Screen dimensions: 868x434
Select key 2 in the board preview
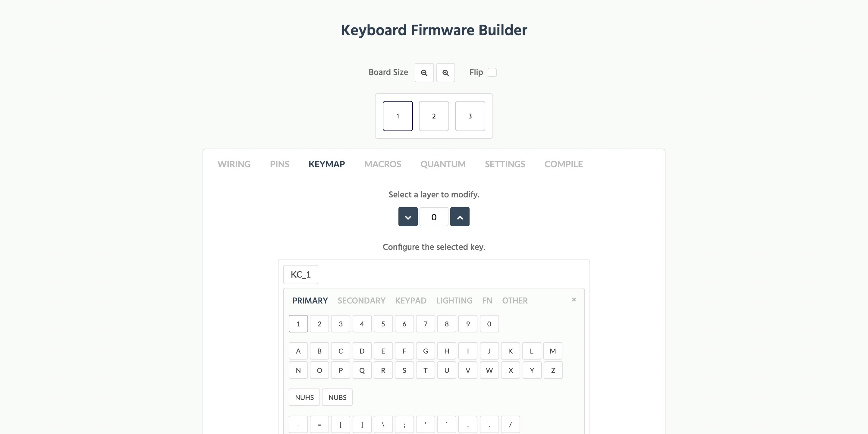coord(434,116)
